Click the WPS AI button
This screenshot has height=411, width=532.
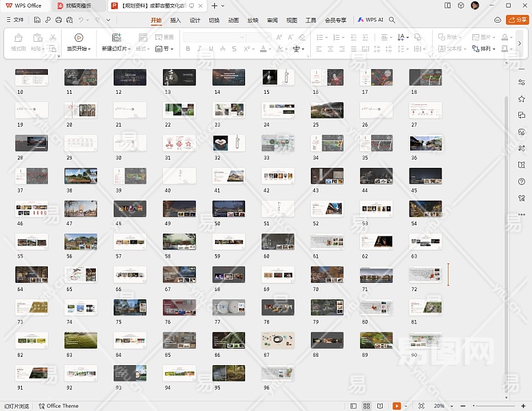pyautogui.click(x=370, y=20)
